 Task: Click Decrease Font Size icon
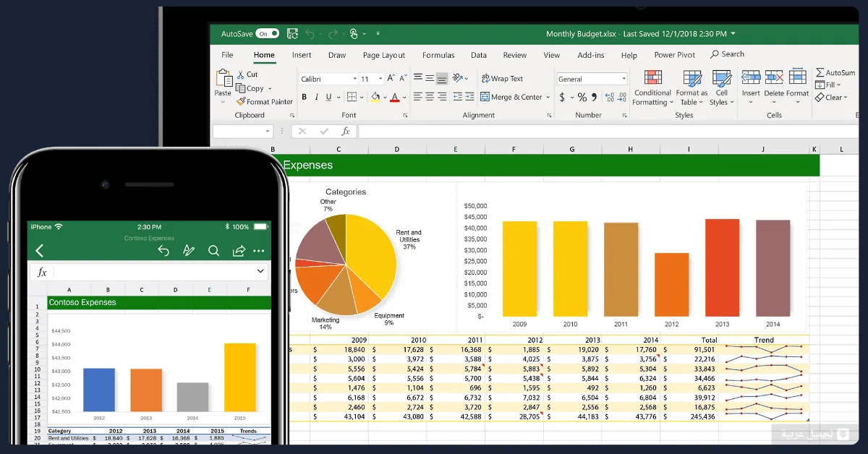point(404,78)
